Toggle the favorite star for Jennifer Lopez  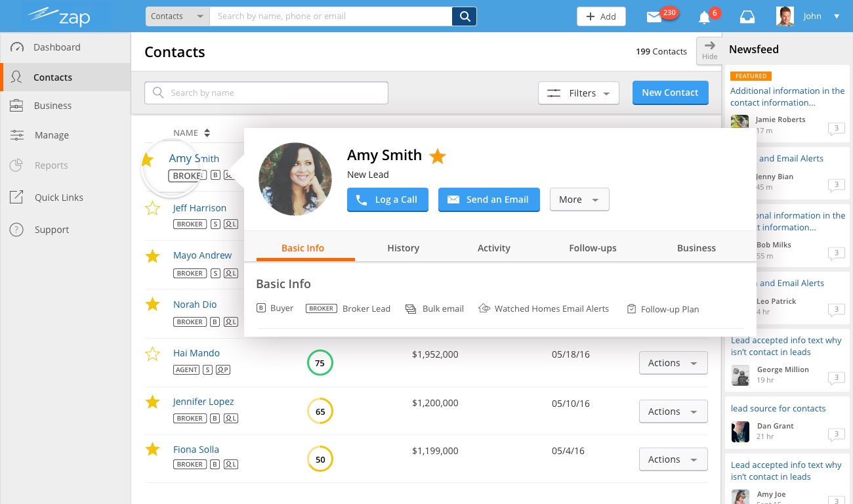[x=152, y=402]
